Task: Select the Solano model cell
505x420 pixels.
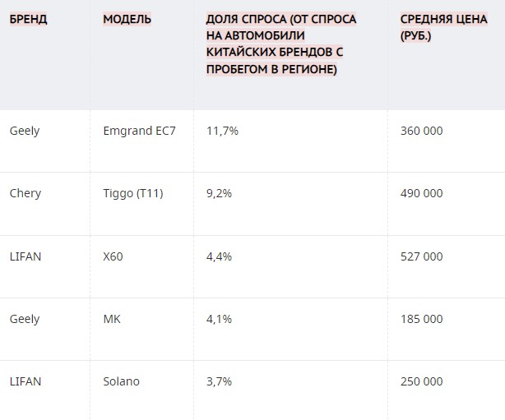Action: (121, 381)
